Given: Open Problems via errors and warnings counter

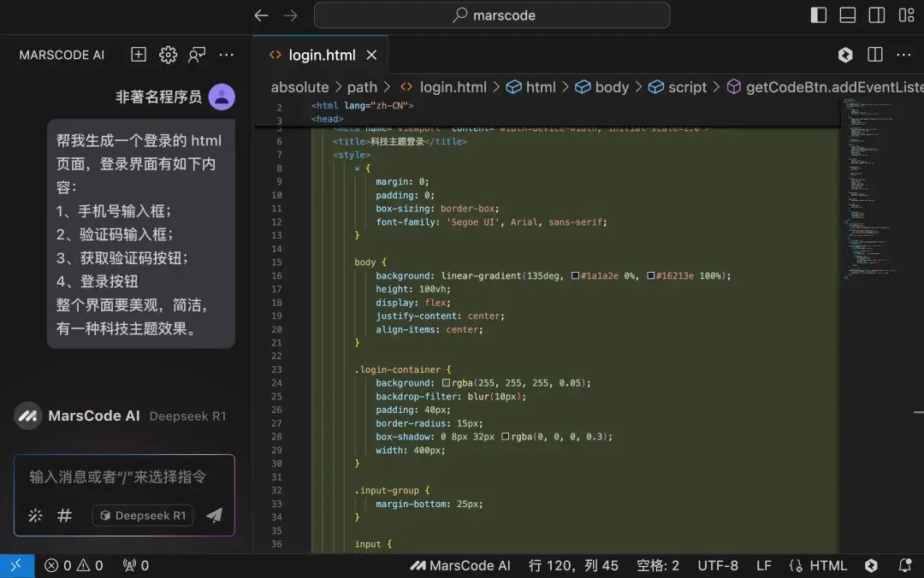Looking at the screenshot, I should [73, 565].
